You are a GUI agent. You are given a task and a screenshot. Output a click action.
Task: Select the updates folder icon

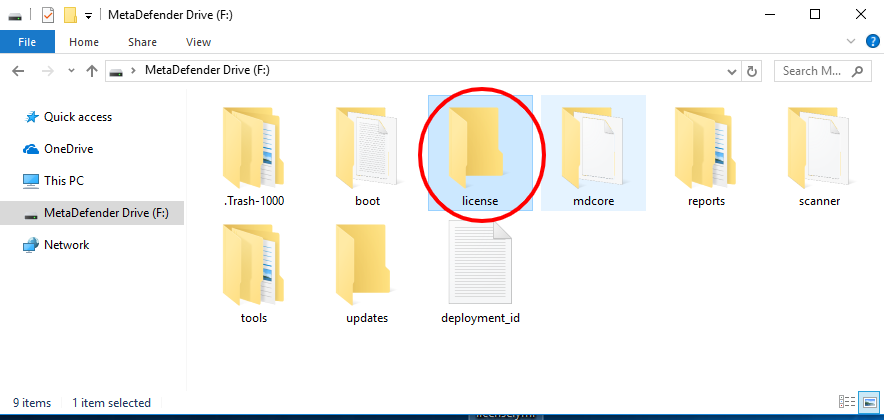[x=367, y=264]
